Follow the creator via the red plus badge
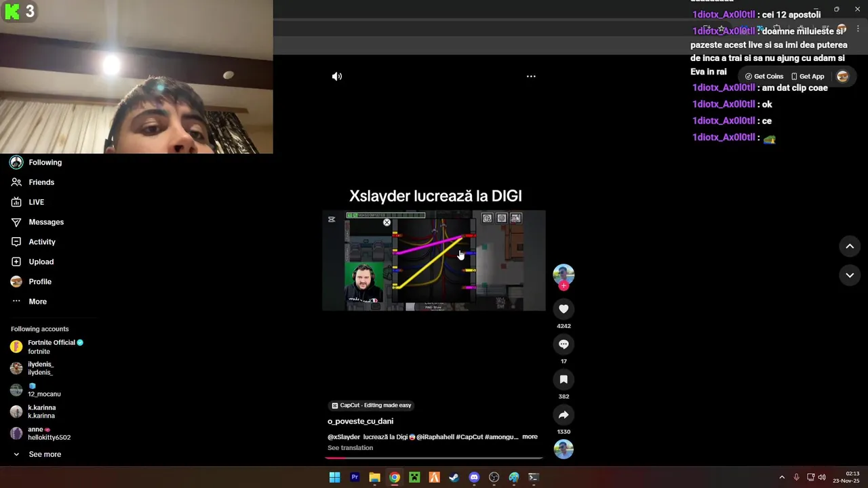 coord(564,285)
